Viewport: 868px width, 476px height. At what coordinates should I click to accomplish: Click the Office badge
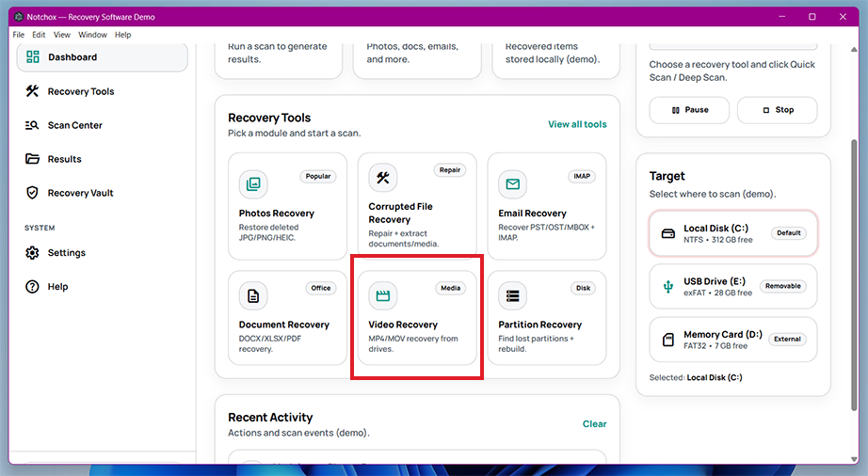pos(320,288)
